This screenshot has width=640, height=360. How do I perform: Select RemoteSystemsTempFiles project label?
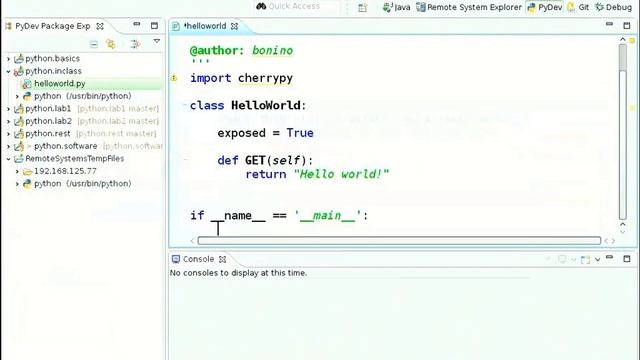(x=74, y=158)
